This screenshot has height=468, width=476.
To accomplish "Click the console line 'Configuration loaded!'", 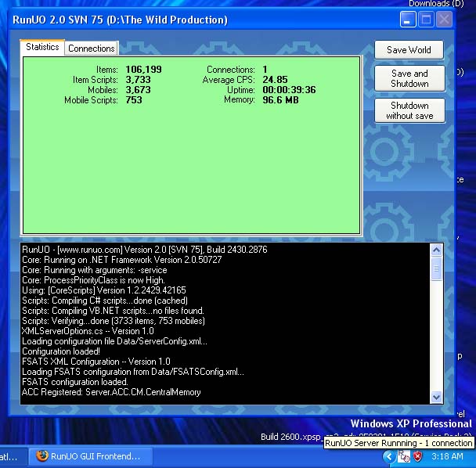I will [x=61, y=351].
